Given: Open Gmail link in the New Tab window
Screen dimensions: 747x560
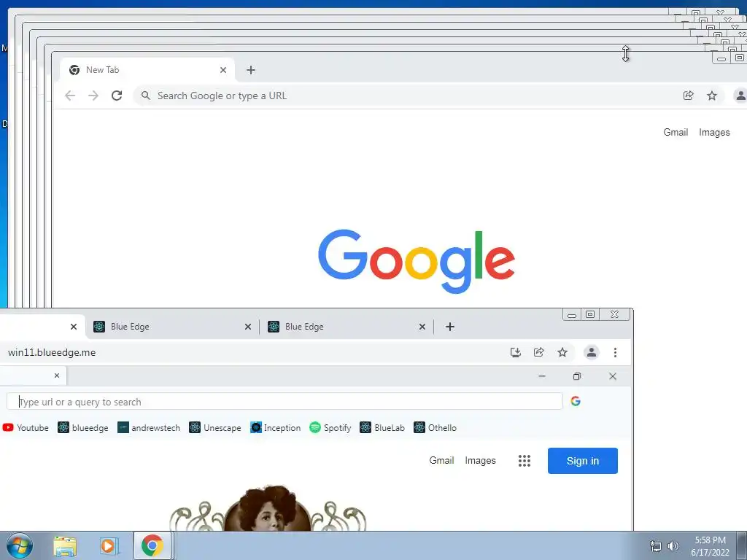Looking at the screenshot, I should pyautogui.click(x=676, y=133).
